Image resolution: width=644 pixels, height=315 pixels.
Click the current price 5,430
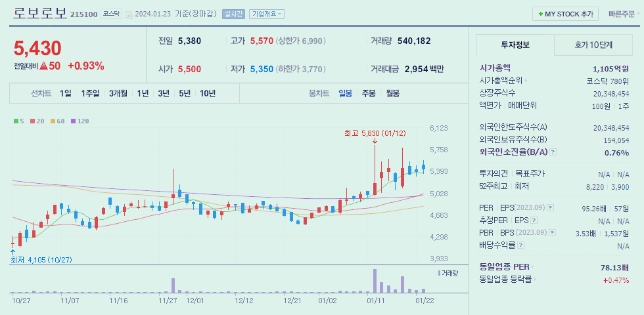37,49
